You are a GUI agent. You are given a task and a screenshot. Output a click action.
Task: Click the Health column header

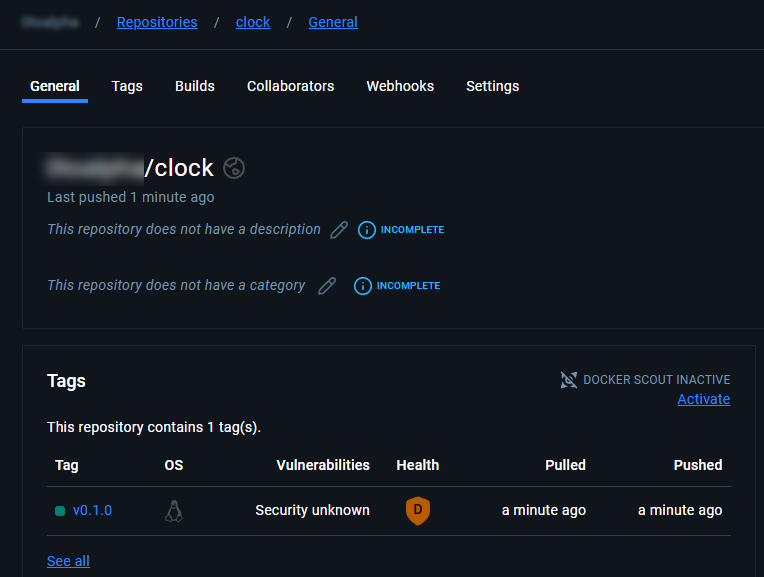418,465
